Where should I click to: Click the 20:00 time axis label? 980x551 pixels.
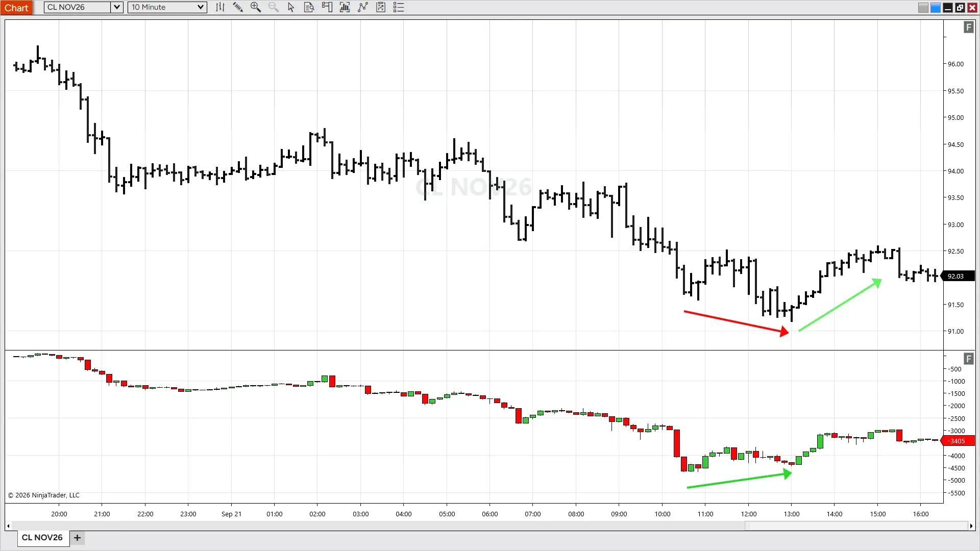[59, 514]
